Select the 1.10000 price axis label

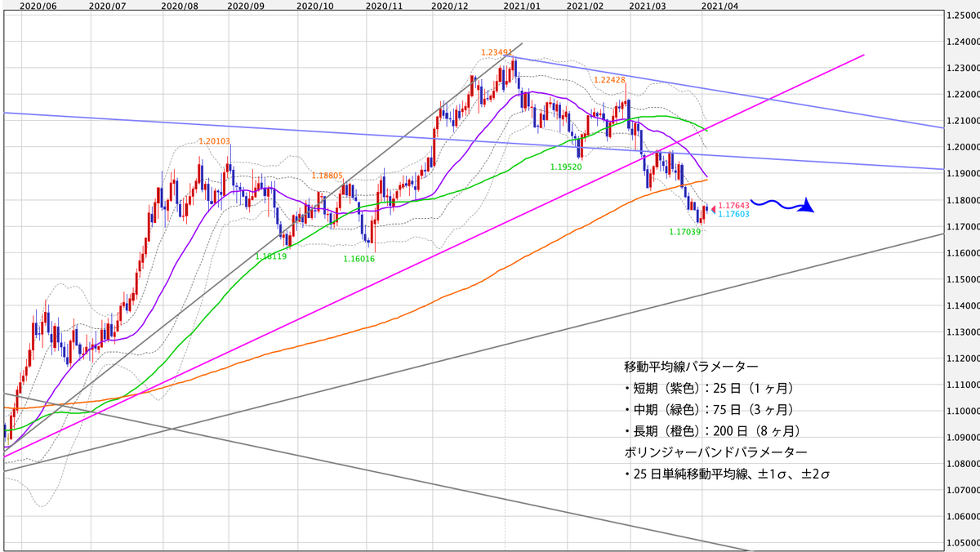click(x=962, y=412)
